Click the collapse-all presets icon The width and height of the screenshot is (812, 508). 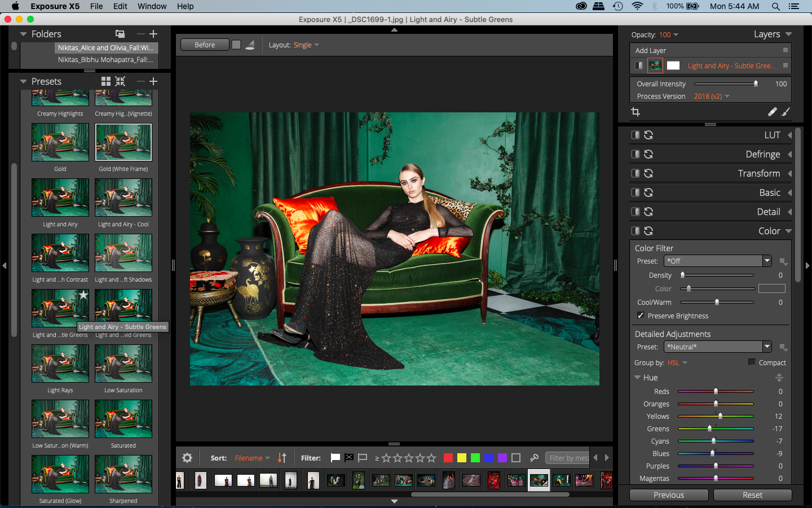coord(120,81)
